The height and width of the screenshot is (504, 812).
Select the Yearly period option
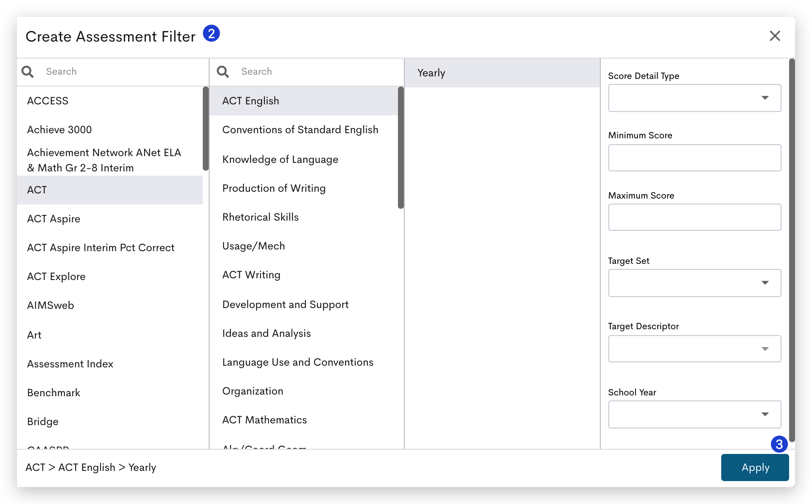(502, 73)
